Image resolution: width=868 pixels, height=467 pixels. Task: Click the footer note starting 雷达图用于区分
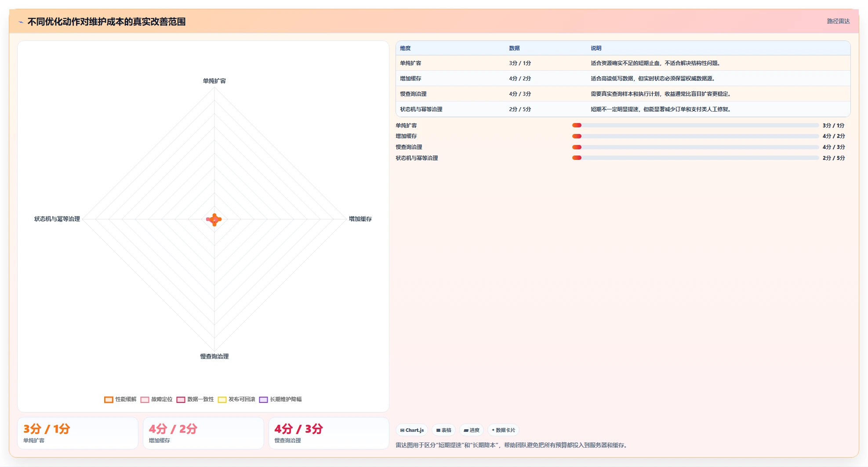[x=512, y=445]
